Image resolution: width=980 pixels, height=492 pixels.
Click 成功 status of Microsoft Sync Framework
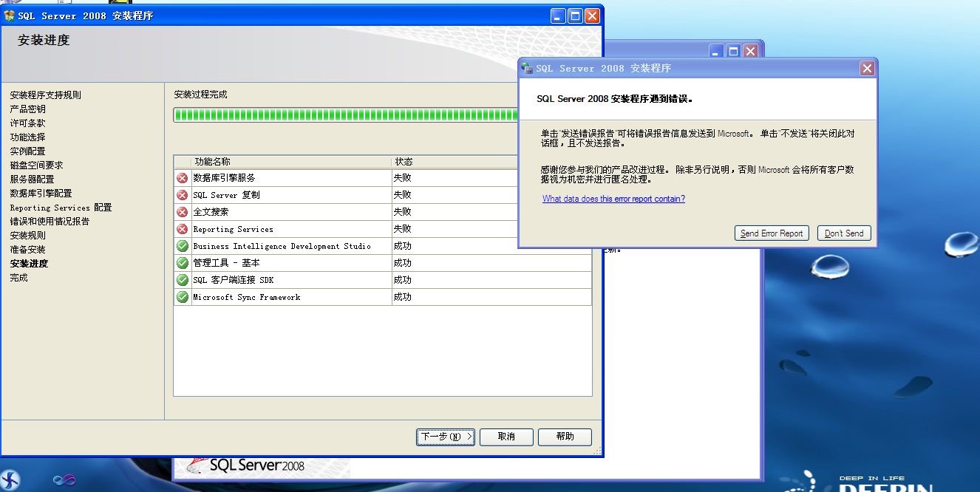[x=402, y=297]
